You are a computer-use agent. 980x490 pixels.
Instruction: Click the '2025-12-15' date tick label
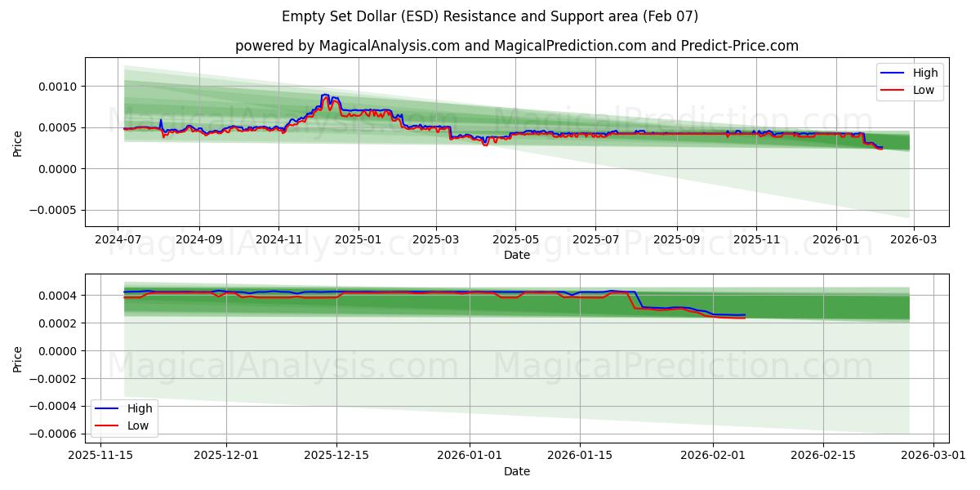336,457
